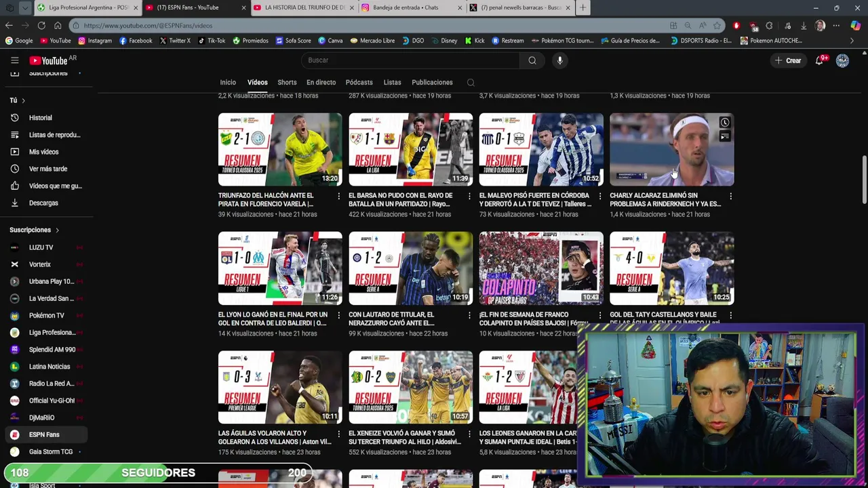Add Alcaraz video to Watch Later
The height and width of the screenshot is (488, 868).
[x=725, y=123]
